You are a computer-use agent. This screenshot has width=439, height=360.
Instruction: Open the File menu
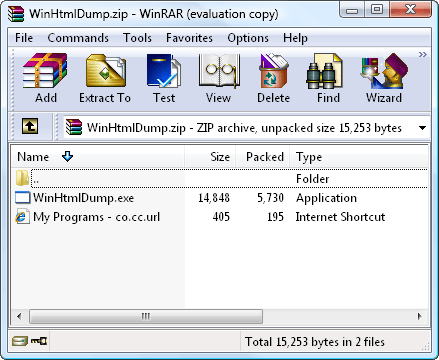[x=24, y=38]
